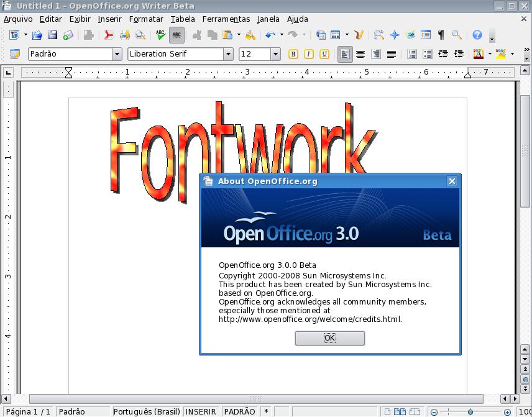Align text right
This screenshot has height=417, width=532.
376,54
